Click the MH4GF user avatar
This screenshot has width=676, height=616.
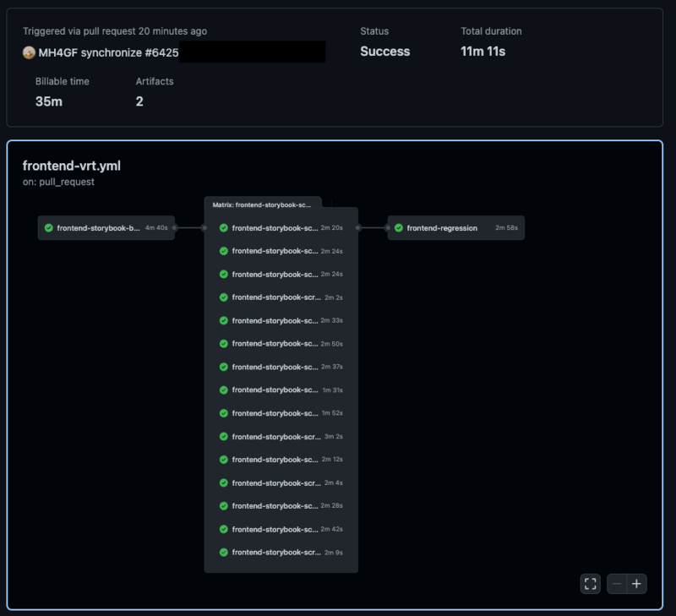coord(28,52)
